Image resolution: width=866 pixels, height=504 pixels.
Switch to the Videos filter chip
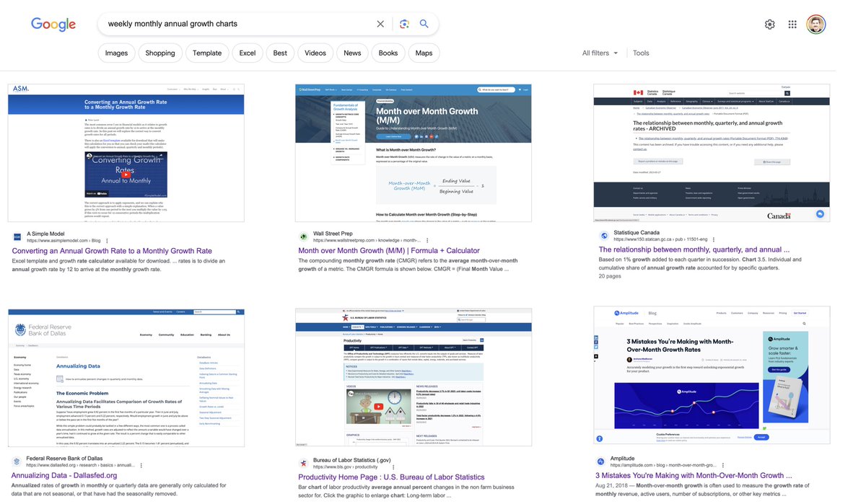[x=315, y=53]
